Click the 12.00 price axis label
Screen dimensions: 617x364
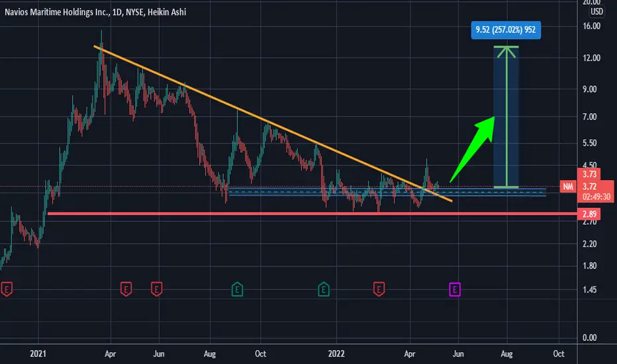(591, 58)
